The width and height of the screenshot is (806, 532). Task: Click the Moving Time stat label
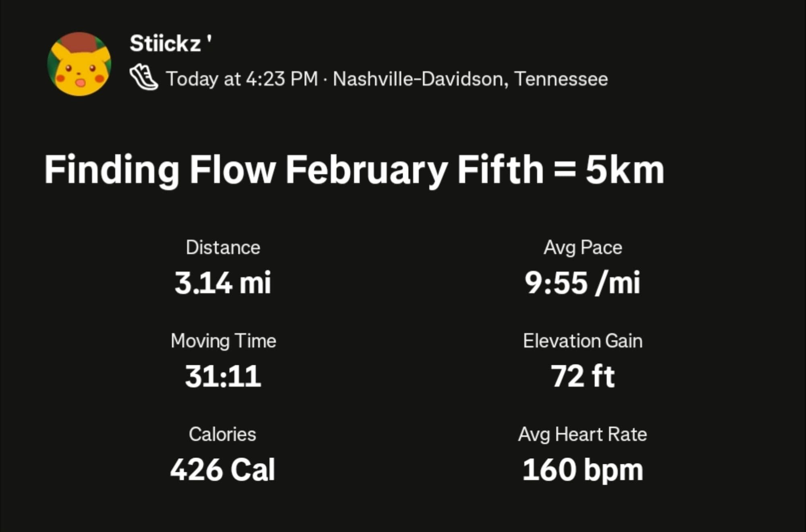[x=223, y=341]
